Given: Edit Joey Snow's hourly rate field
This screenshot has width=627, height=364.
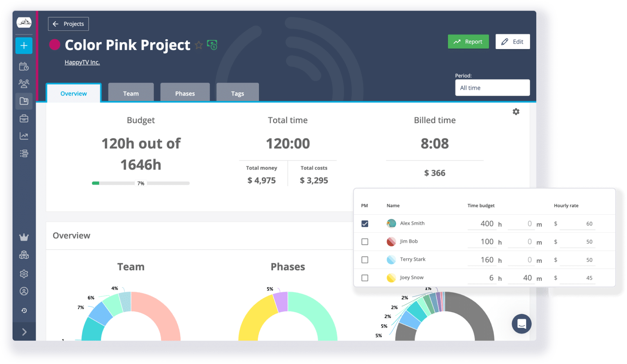Looking at the screenshot, I should tap(577, 277).
